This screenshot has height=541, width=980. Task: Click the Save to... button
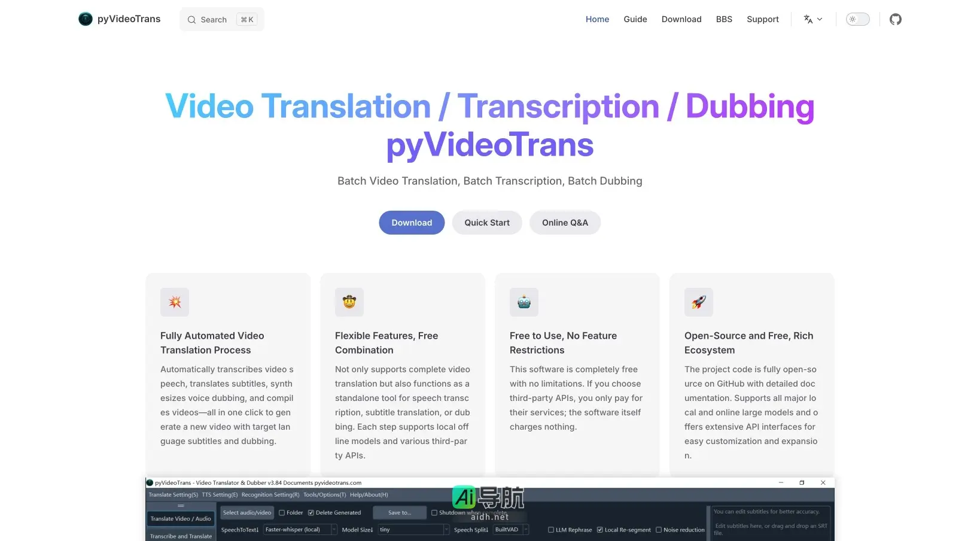pos(400,513)
